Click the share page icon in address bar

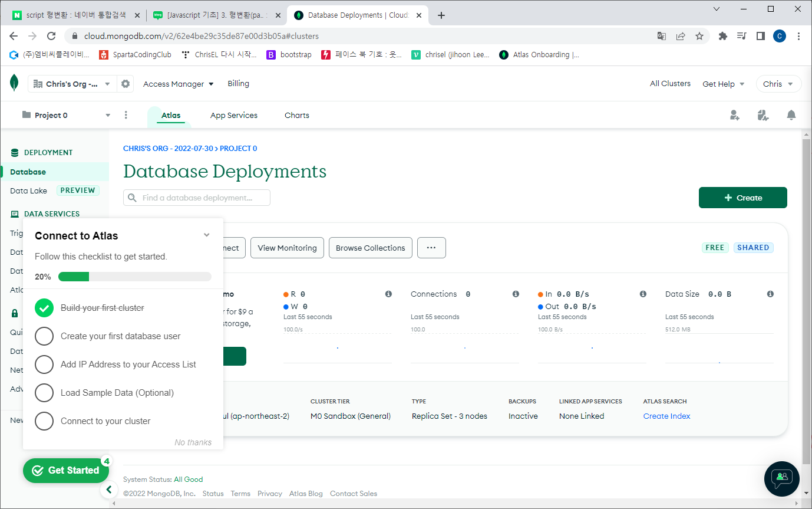681,36
